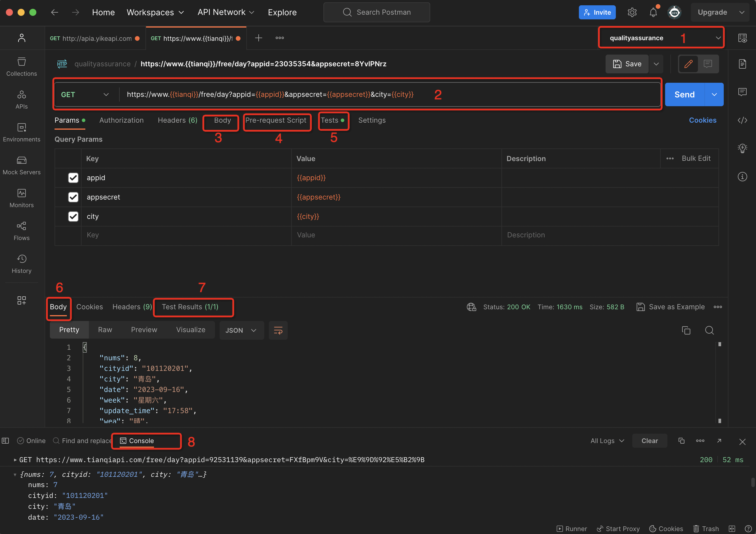Click the network information globe icon
The image size is (756, 534).
coord(471,307)
